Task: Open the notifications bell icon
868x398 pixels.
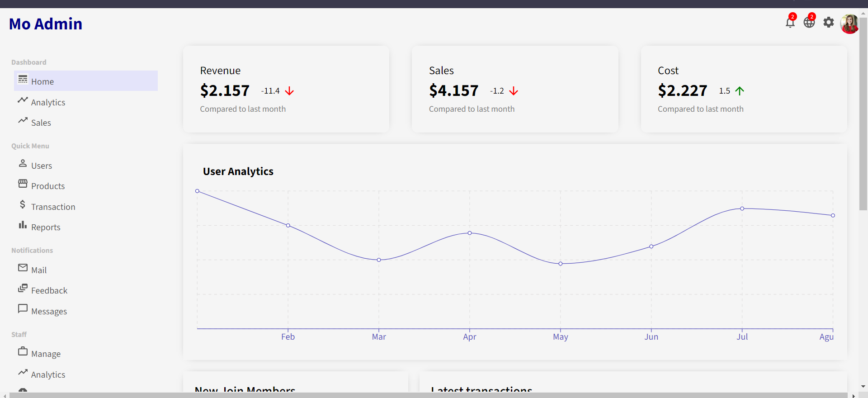Action: (x=790, y=23)
